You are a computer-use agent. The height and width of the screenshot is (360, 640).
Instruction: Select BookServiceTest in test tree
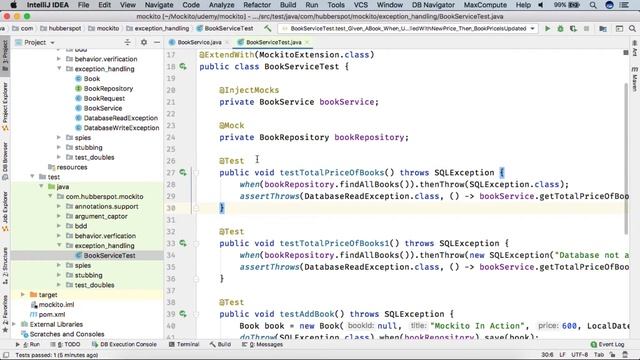pyautogui.click(x=109, y=256)
